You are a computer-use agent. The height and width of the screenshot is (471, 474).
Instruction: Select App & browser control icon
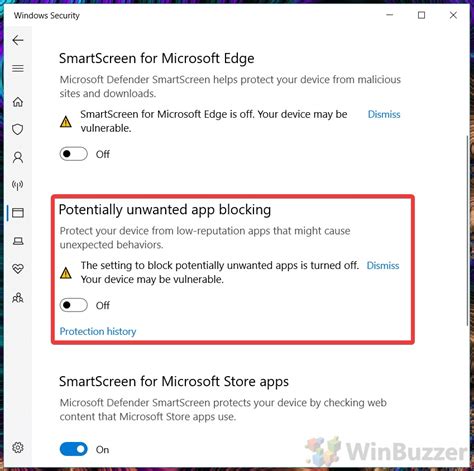pos(18,213)
